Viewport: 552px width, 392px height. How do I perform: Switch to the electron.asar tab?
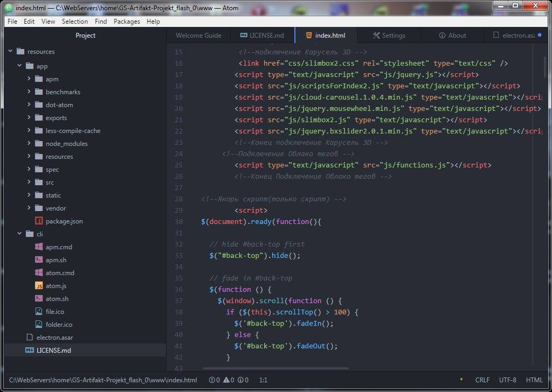pyautogui.click(x=516, y=35)
